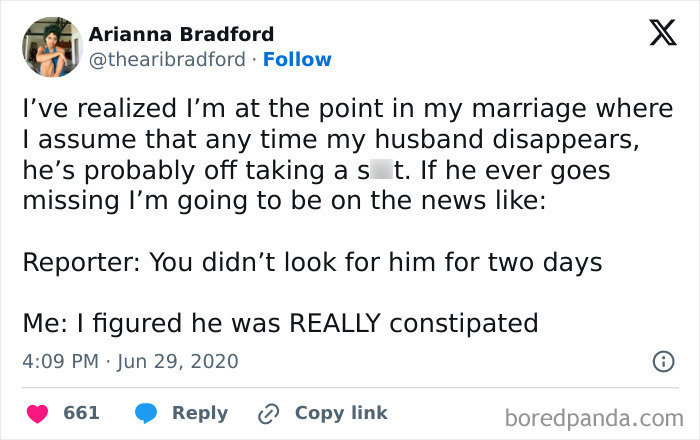Open Arianna Bradford's profile picture
The height and width of the screenshot is (440, 700).
pos(50,46)
